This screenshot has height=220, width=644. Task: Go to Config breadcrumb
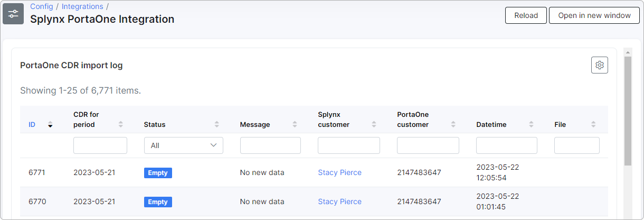coord(42,7)
